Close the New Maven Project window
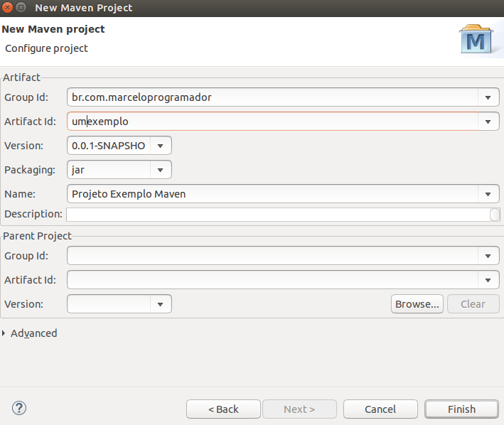The width and height of the screenshot is (504, 425). [x=7, y=8]
